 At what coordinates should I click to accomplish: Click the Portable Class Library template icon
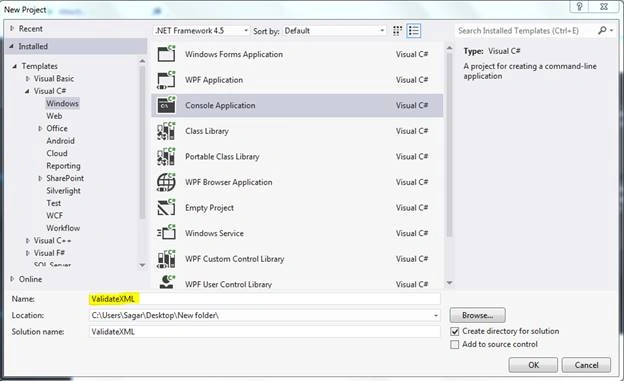point(166,156)
